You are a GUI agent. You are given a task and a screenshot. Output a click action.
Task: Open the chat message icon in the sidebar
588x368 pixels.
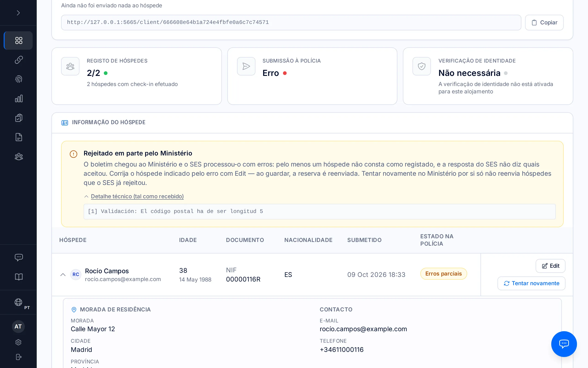click(18, 258)
